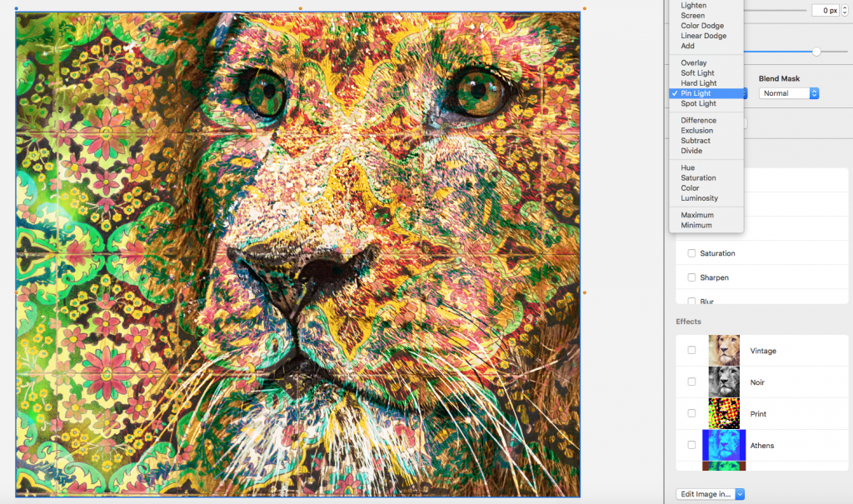The width and height of the screenshot is (853, 504).
Task: Click the Vintage effect label
Action: tap(763, 351)
